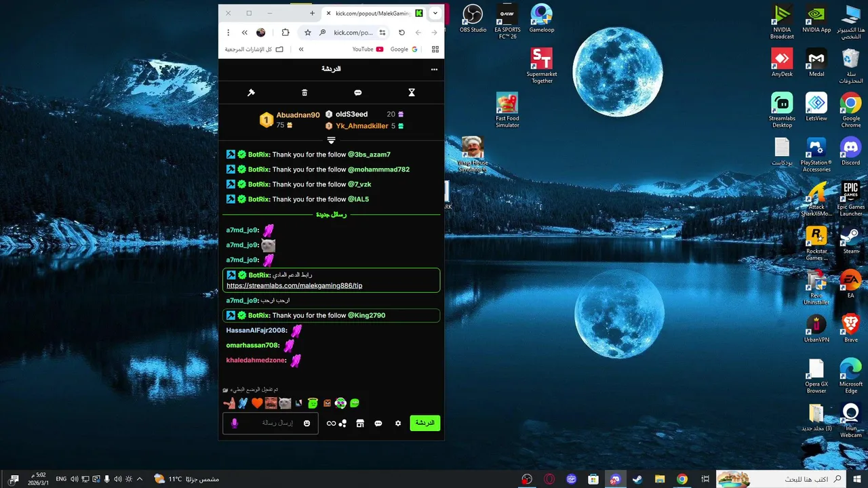Open chat settings gear icon
Screen dimensions: 868x488
click(398, 424)
